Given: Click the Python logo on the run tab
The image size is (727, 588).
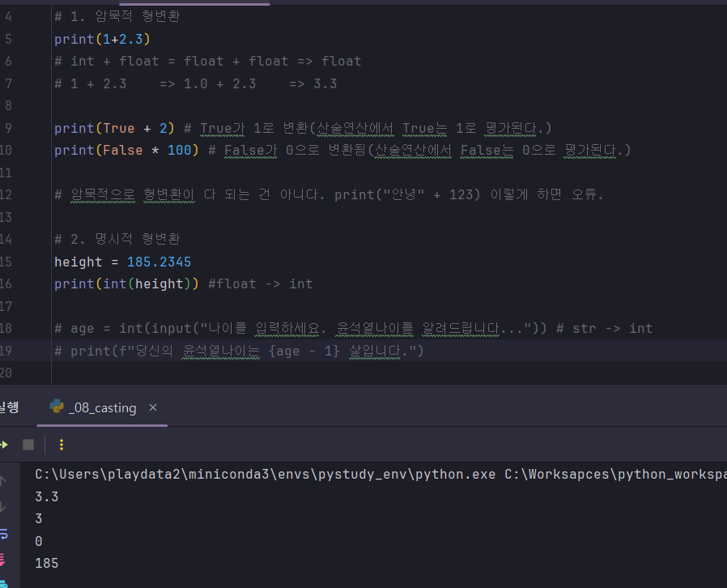Looking at the screenshot, I should click(57, 407).
